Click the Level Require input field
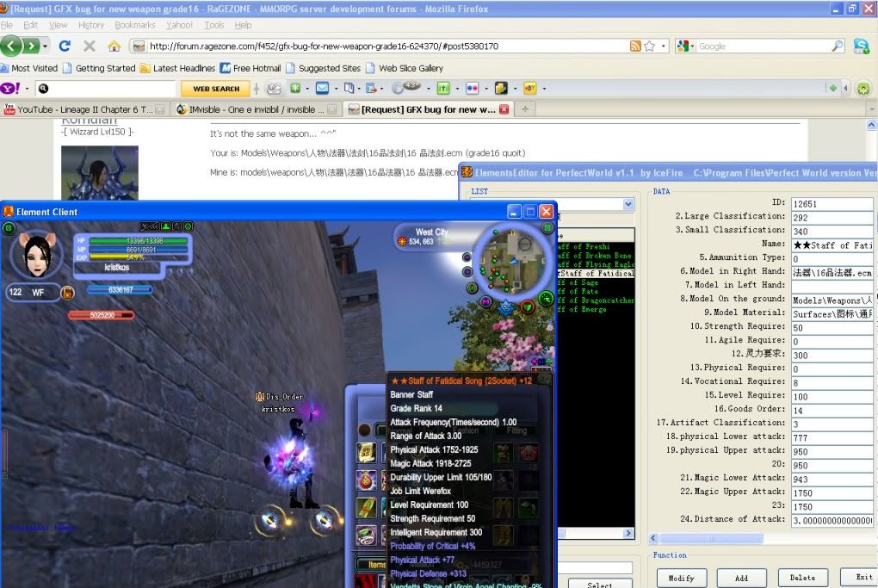Viewport: 878px width, 588px height. pos(832,395)
